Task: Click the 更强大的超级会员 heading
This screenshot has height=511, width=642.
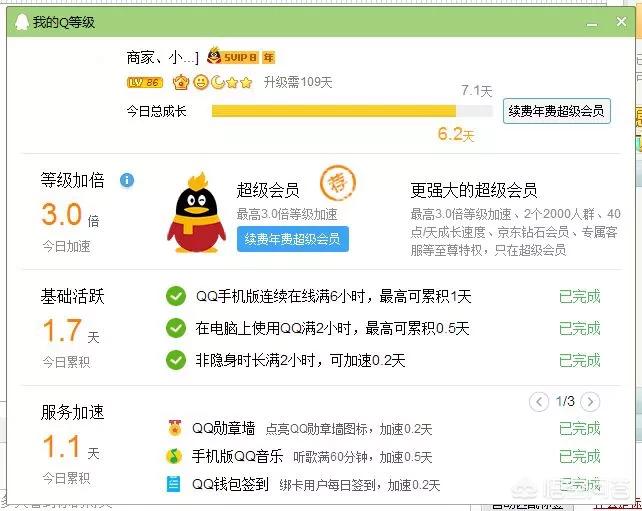Action: [x=474, y=190]
